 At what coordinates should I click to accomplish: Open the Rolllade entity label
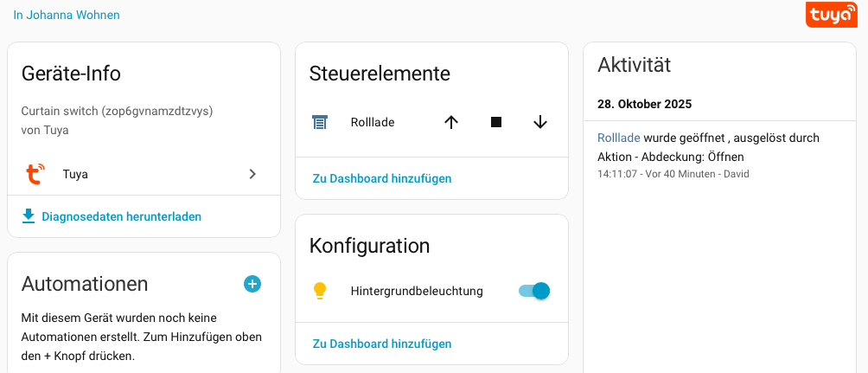(x=373, y=122)
